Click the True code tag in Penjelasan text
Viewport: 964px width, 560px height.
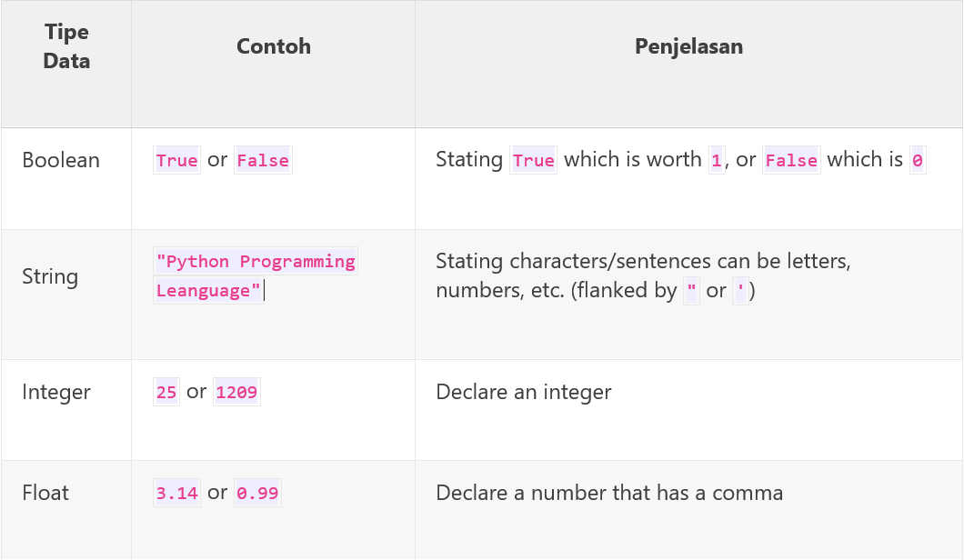[534, 160]
